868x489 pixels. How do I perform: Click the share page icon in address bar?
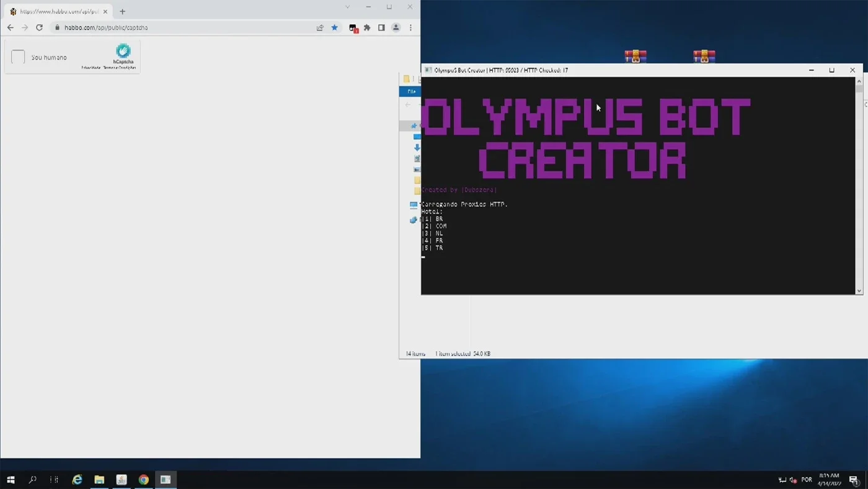point(320,27)
